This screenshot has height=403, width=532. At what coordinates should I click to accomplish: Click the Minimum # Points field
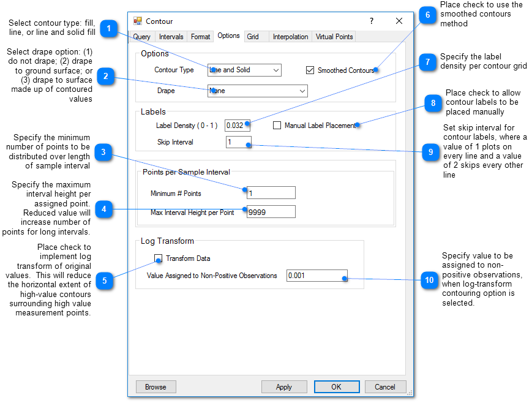(271, 193)
